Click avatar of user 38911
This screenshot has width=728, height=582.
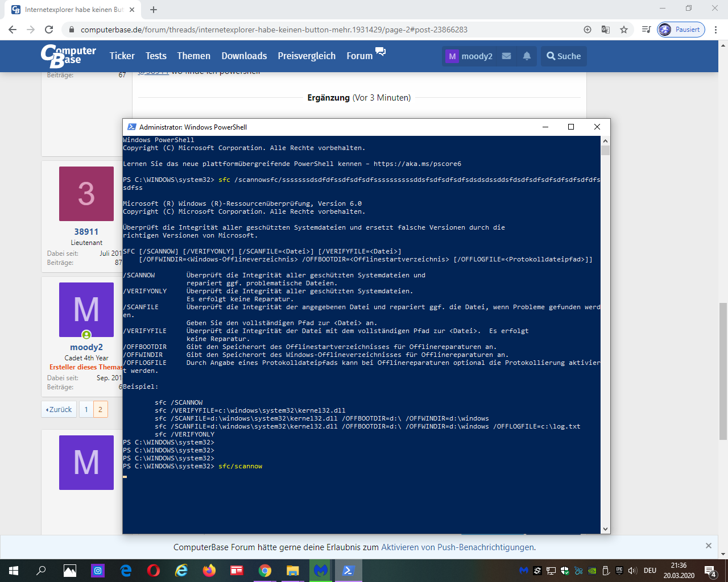click(x=86, y=194)
